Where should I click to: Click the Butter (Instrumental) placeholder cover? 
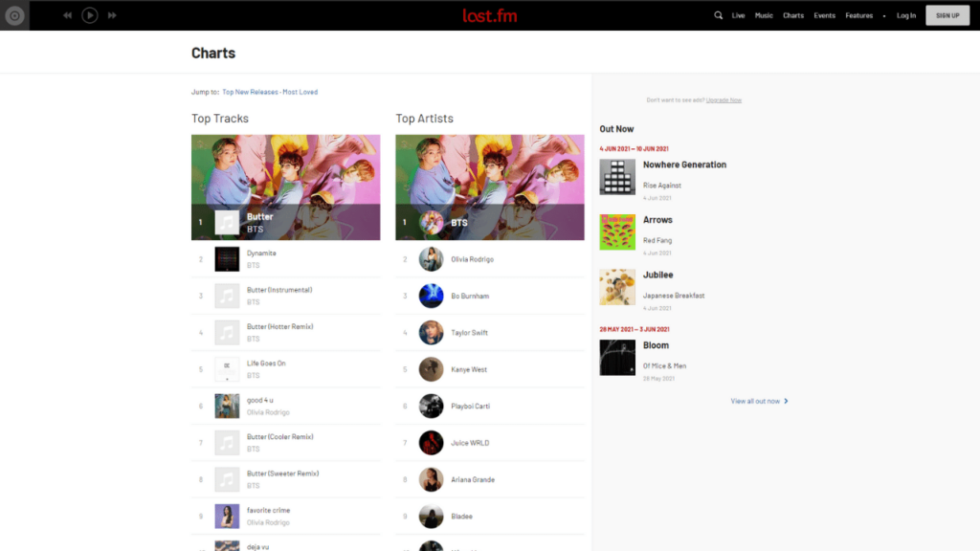tap(227, 297)
